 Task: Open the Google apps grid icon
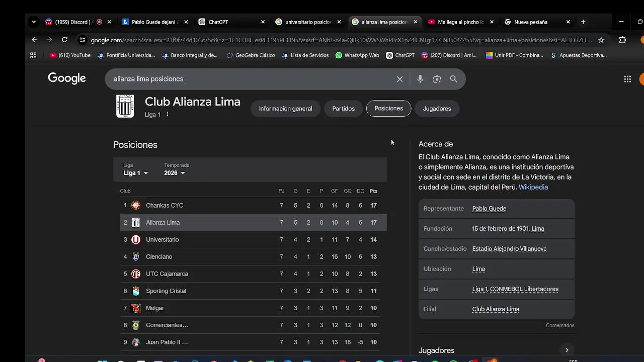[x=627, y=79]
